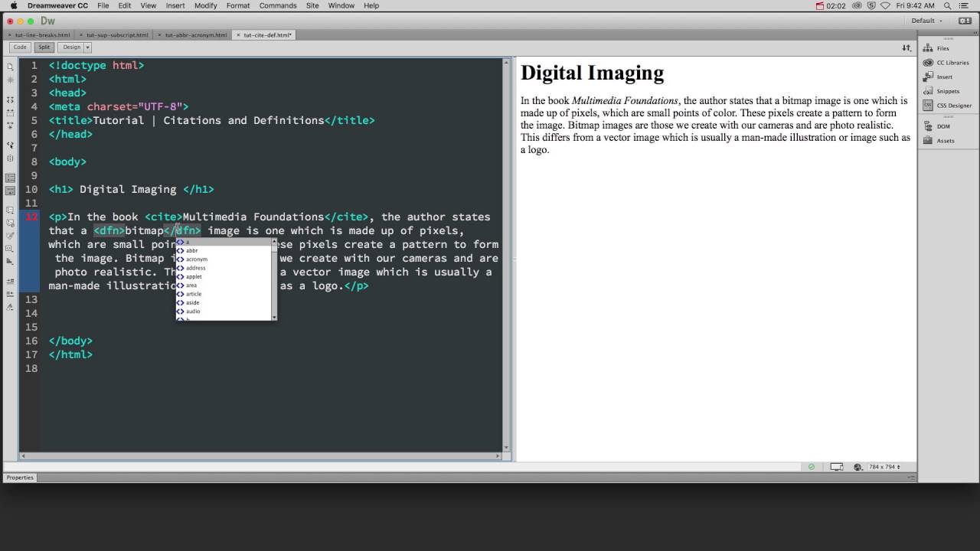Select 'area' from code hint list

[x=224, y=285]
